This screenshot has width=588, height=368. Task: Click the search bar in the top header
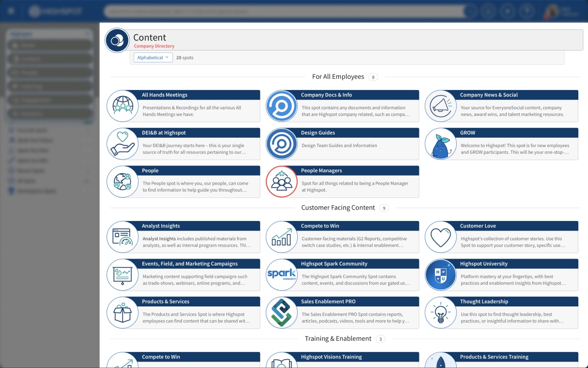point(285,11)
